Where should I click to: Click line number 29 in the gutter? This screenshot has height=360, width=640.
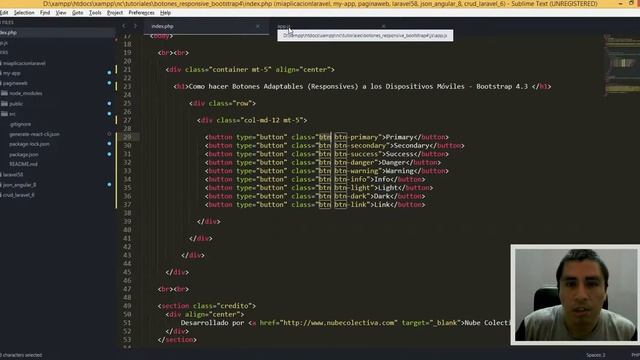pyautogui.click(x=127, y=137)
